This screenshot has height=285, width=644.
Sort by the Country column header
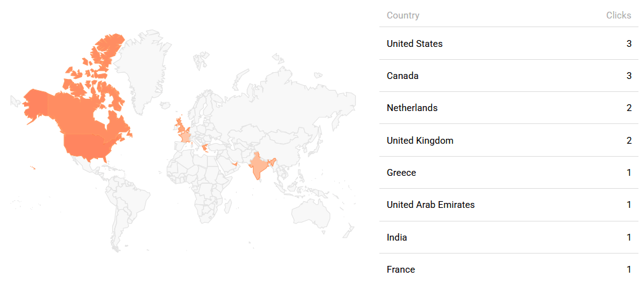(x=403, y=15)
